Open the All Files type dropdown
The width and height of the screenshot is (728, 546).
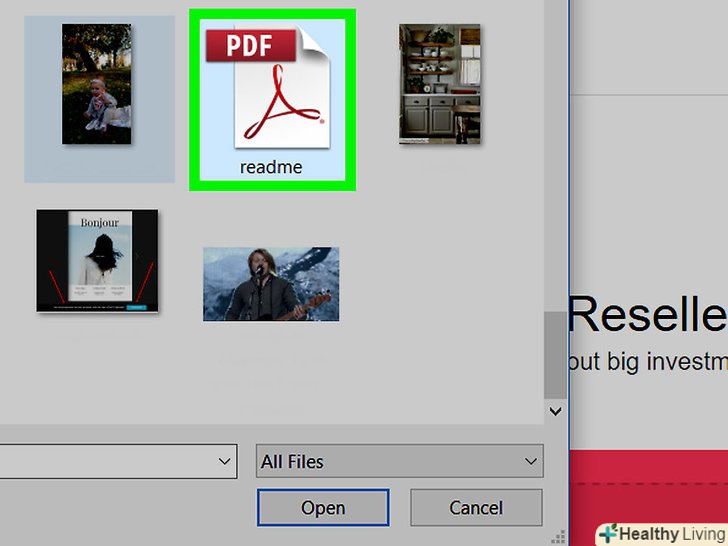pyautogui.click(x=399, y=461)
